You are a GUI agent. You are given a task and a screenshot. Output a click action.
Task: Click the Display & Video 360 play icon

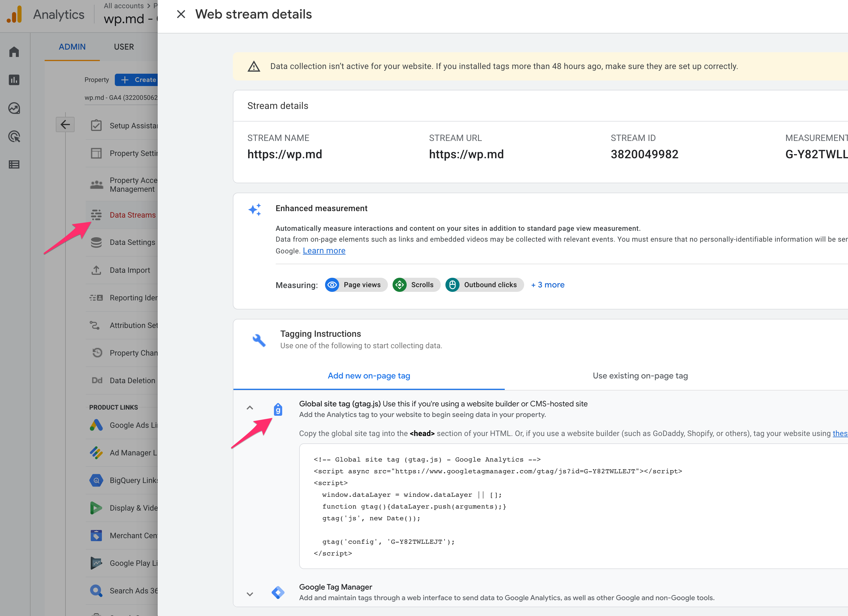tap(96, 508)
